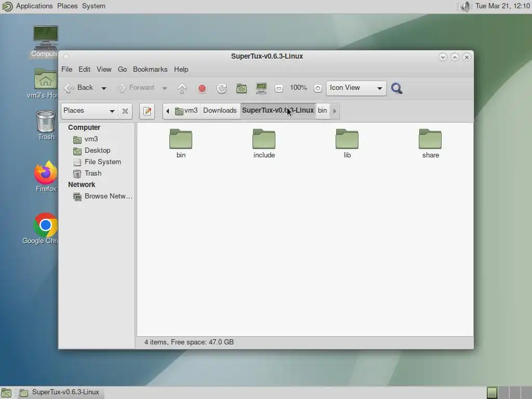The height and width of the screenshot is (399, 532).
Task: Click the clock in top panel
Action: tap(502, 6)
